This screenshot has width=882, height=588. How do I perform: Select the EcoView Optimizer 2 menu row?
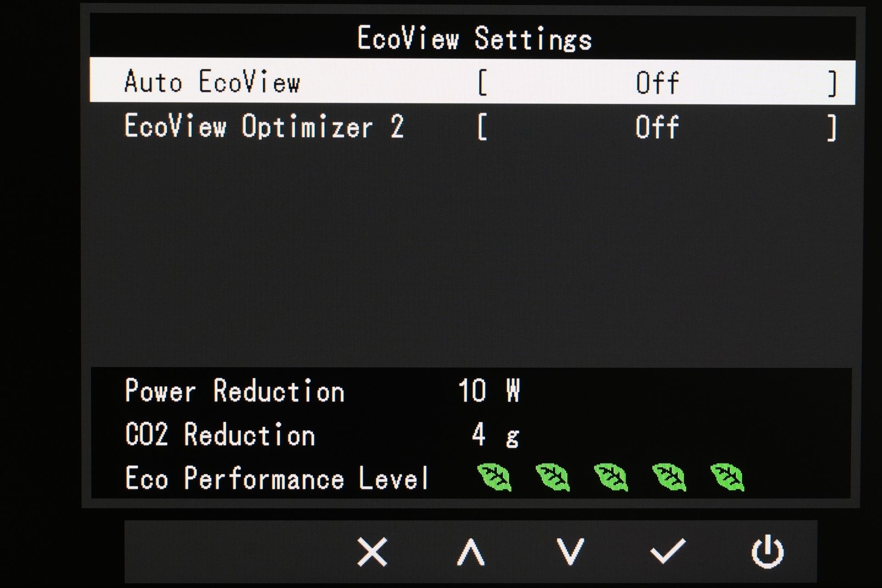click(x=472, y=127)
